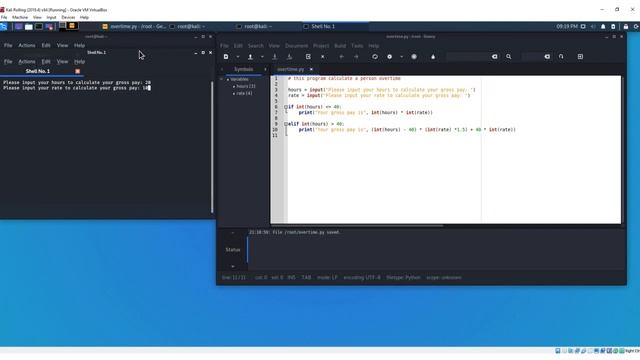Viewport: 640px width, 360px height.
Task: Click clear icon in Geany's goto-line field
Action: tap(547, 57)
